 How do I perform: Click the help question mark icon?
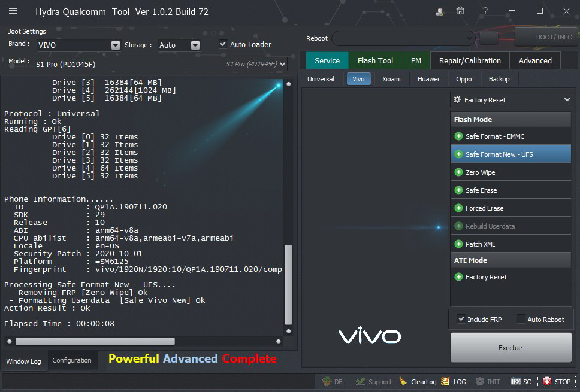(485, 11)
